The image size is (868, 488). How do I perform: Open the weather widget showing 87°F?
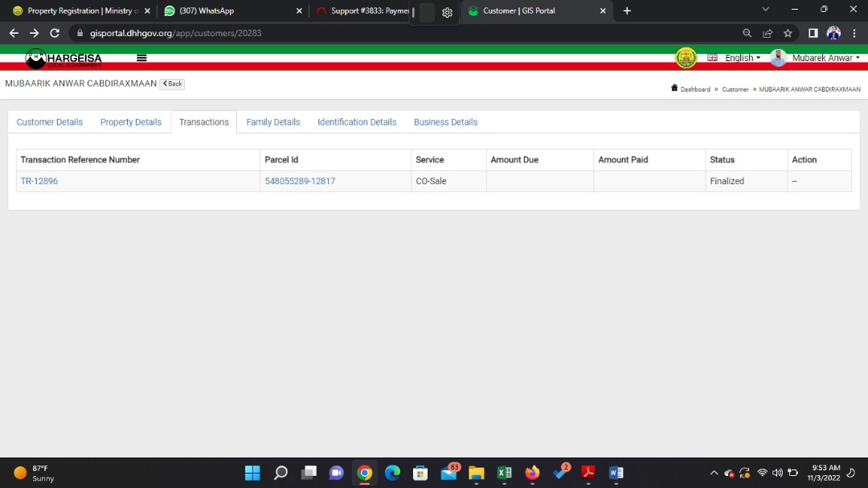(34, 473)
